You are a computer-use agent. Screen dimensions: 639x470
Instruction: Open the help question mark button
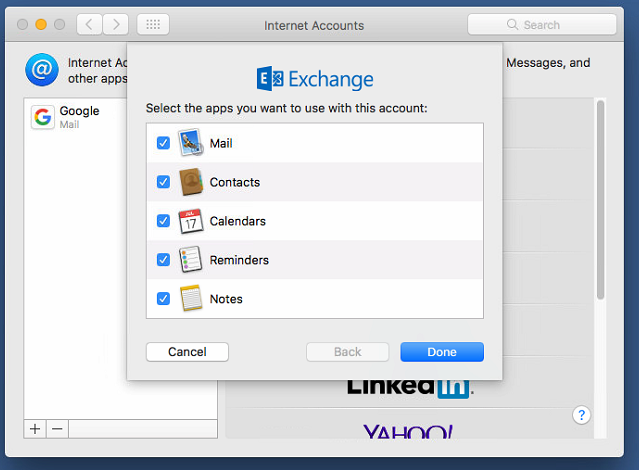tap(582, 415)
